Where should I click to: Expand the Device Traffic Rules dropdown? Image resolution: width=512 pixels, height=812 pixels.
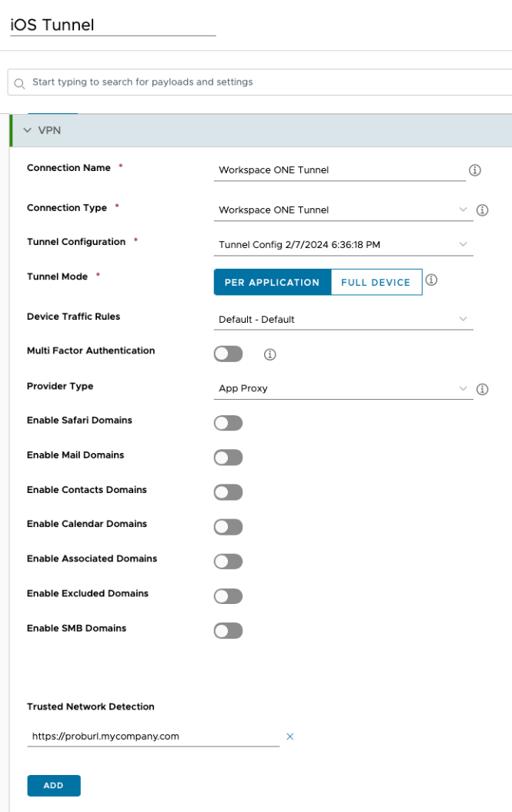click(x=343, y=319)
